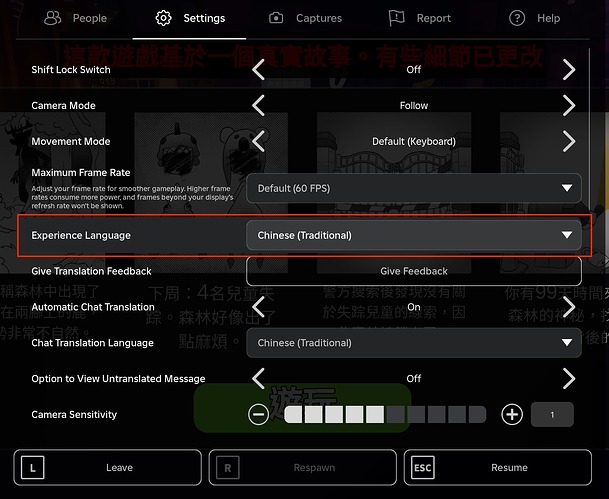Switch to the Captures tab
This screenshot has width=609, height=499.
[x=305, y=18]
